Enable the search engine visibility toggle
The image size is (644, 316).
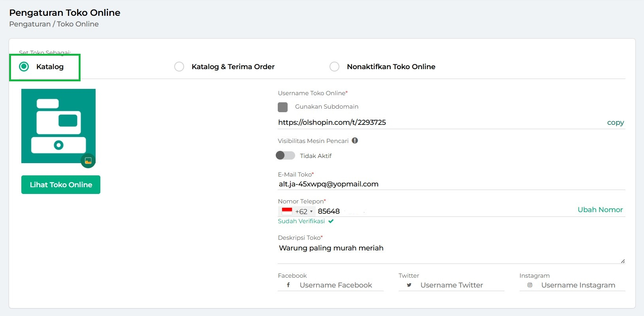(285, 156)
